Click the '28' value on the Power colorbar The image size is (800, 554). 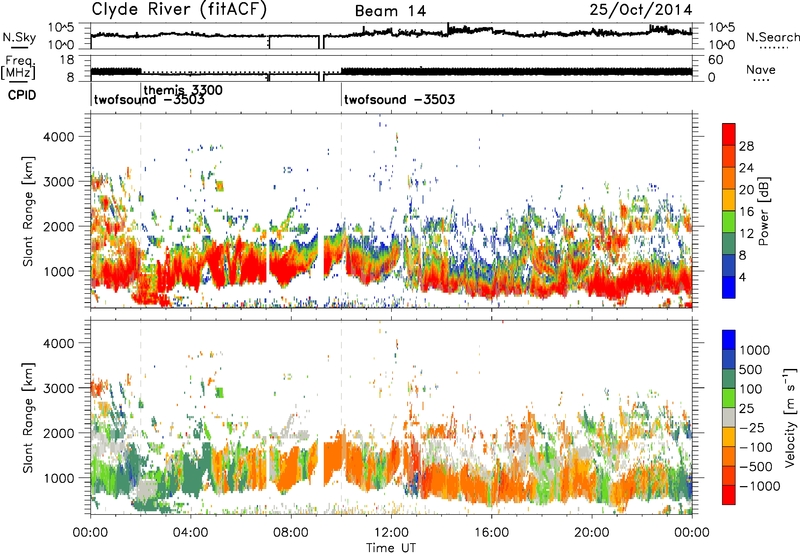click(x=746, y=146)
